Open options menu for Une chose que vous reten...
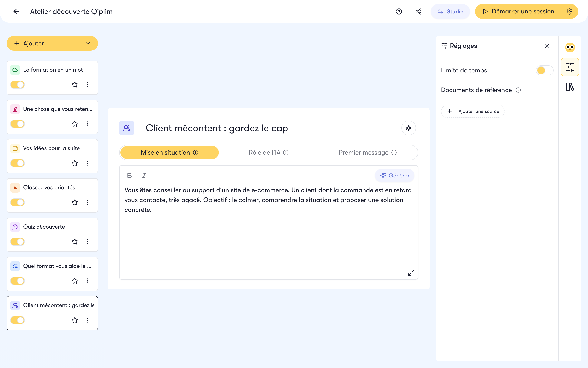Viewport: 588px width, 368px height. pos(88,124)
